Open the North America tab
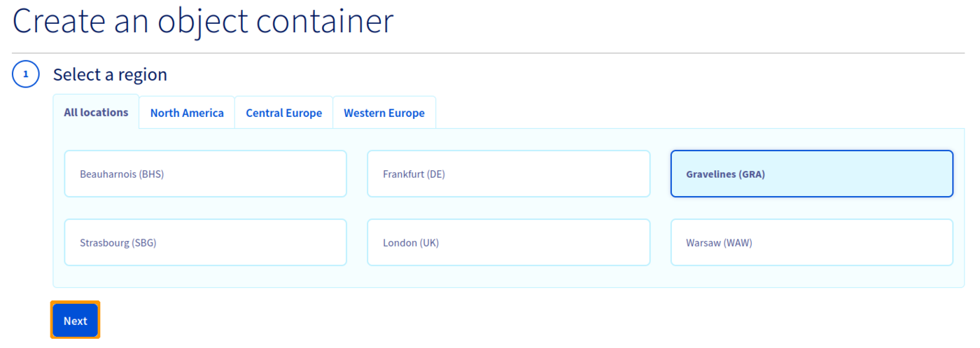 [x=187, y=113]
